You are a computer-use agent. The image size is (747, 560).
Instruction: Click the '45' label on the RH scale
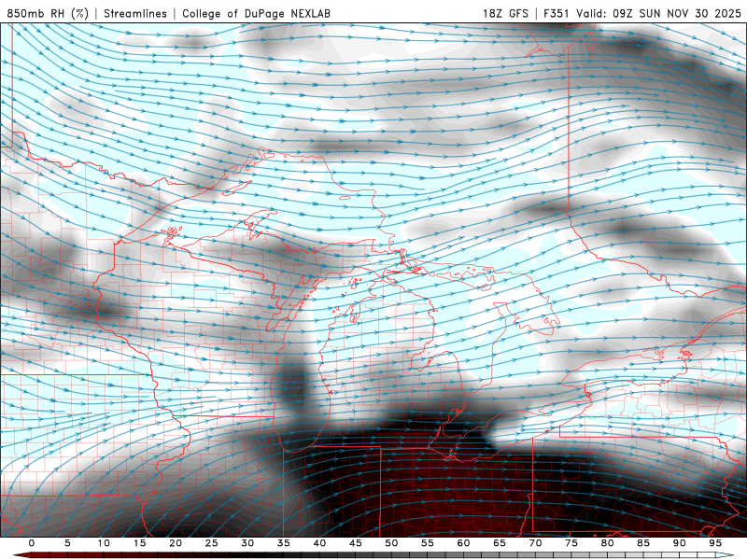[x=356, y=543]
